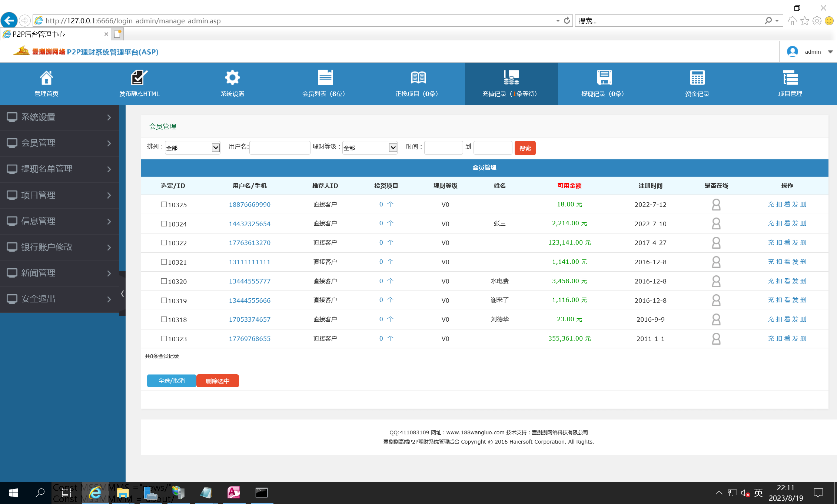Click the 删除选中 button
837x504 pixels.
pos(217,381)
